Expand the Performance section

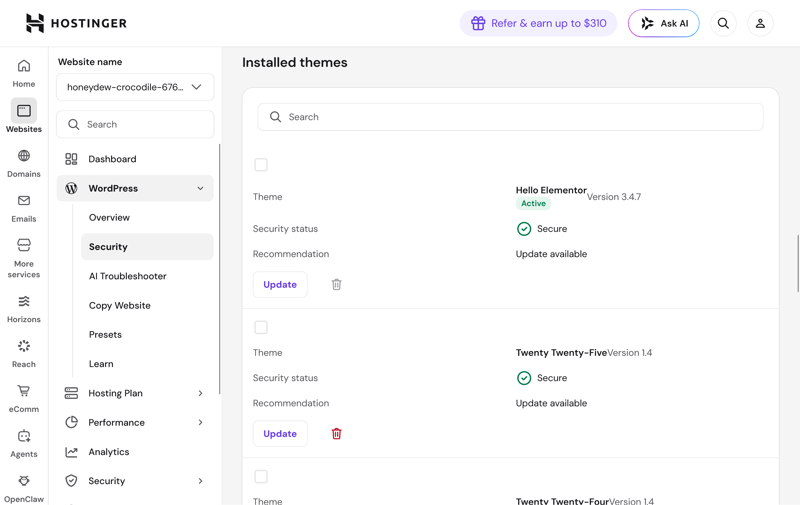tap(201, 422)
